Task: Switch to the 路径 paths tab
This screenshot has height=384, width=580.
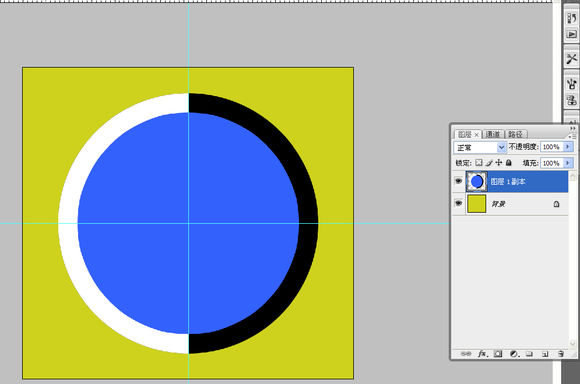Action: [515, 134]
